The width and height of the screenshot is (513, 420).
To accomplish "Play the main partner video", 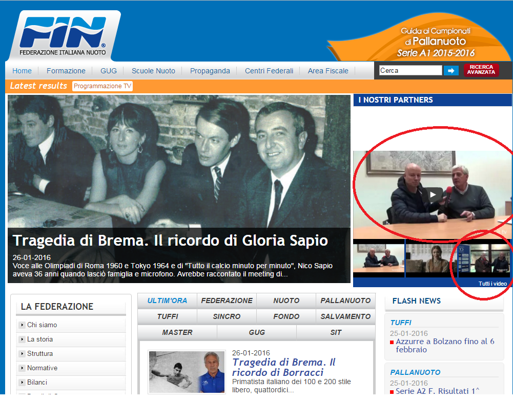I will point(433,195).
